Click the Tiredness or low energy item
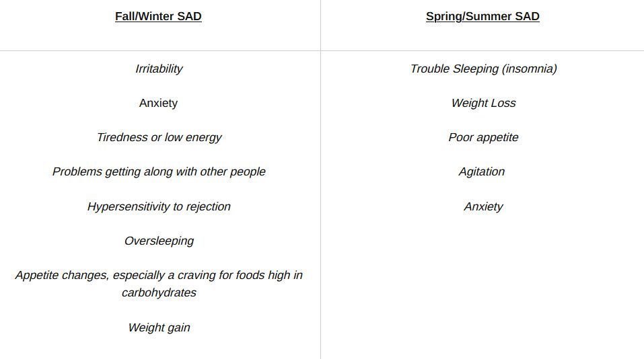This screenshot has height=359, width=644. tap(159, 137)
